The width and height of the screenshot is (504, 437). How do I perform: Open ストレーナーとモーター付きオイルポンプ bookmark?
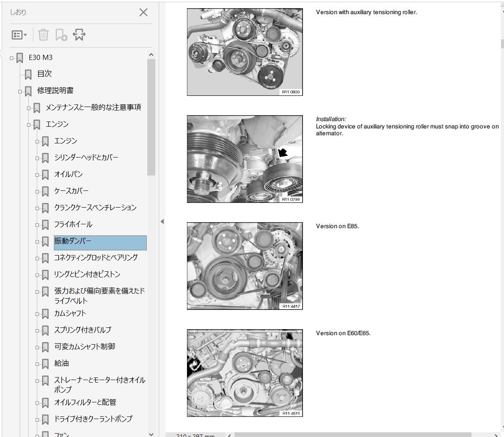pyautogui.click(x=100, y=384)
